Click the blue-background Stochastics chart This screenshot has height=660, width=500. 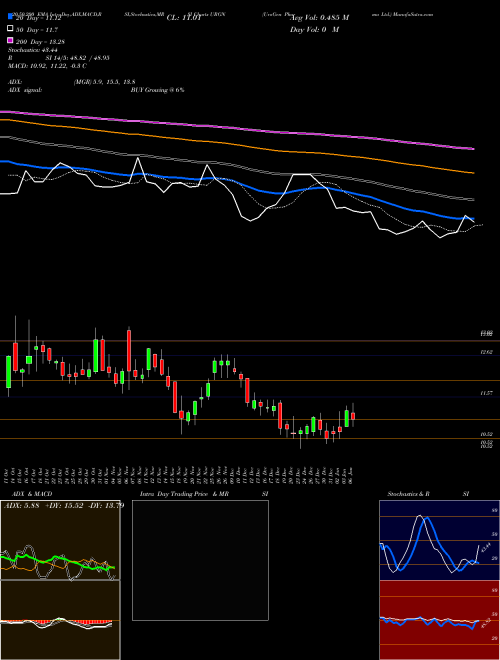pos(439,540)
